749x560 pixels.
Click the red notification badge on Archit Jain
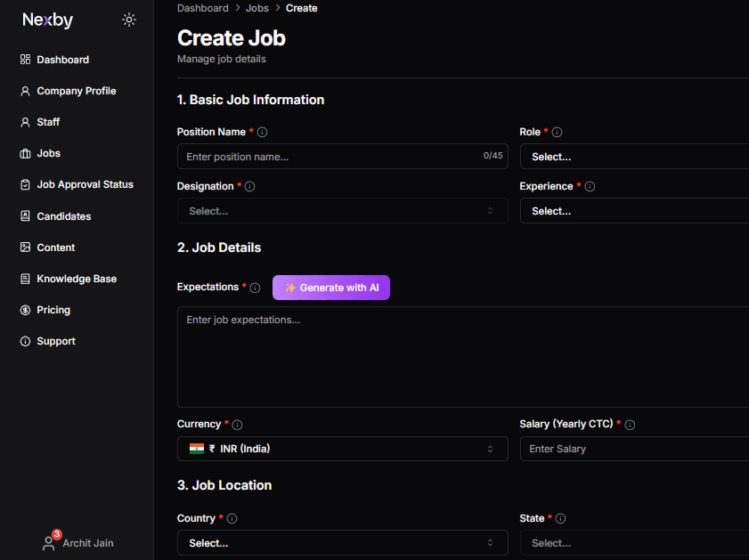click(56, 532)
